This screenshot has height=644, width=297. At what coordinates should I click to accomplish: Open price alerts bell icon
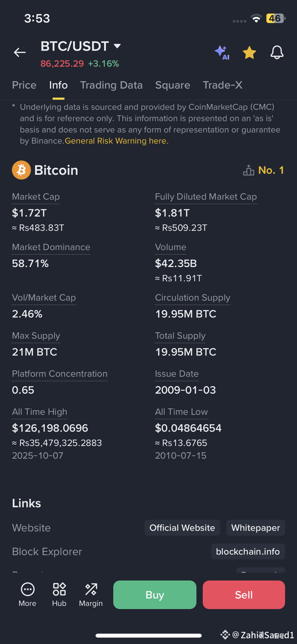(x=277, y=52)
